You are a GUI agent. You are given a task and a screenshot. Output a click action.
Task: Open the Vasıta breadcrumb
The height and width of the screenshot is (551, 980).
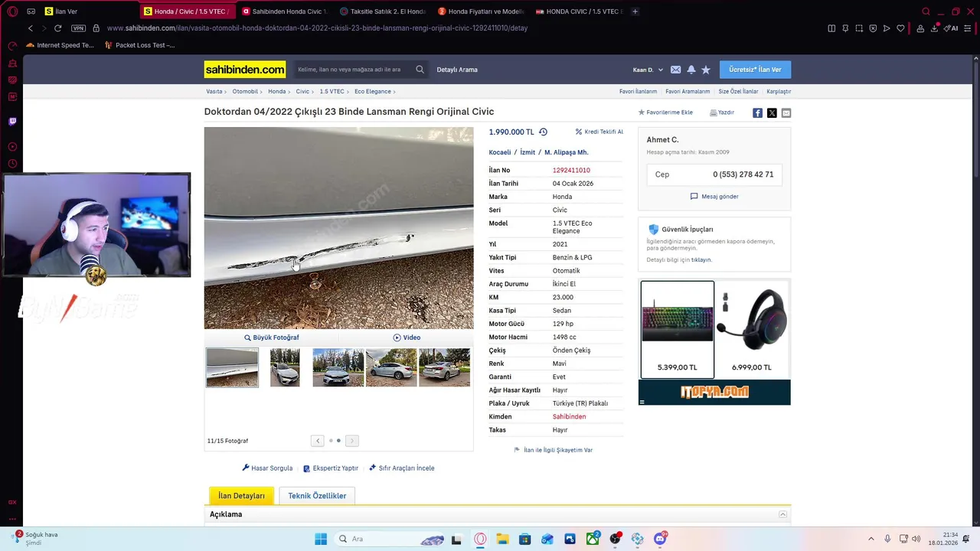pos(214,91)
